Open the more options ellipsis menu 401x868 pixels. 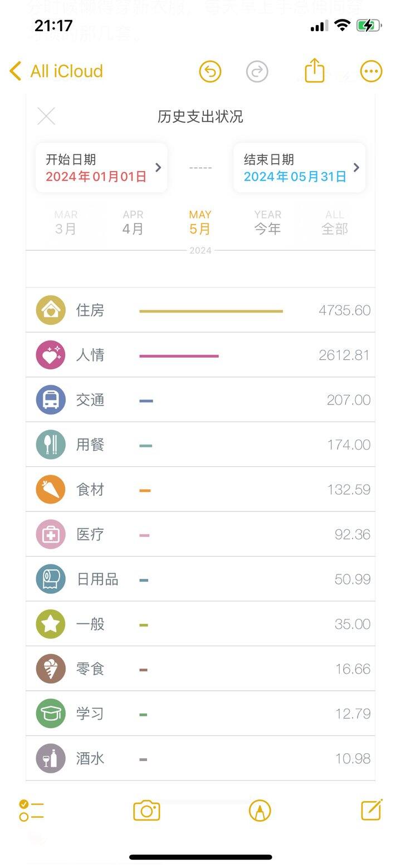point(371,71)
